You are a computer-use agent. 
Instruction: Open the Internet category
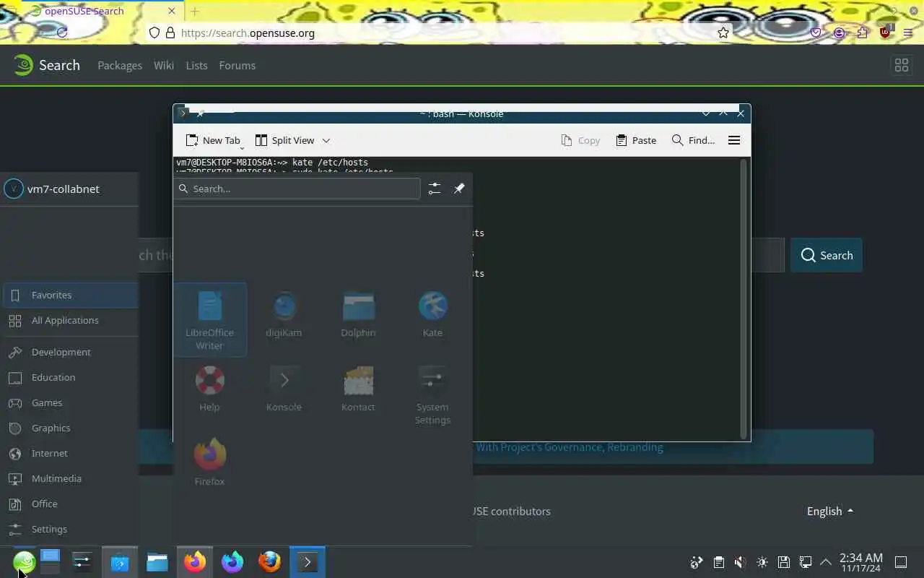point(70,453)
